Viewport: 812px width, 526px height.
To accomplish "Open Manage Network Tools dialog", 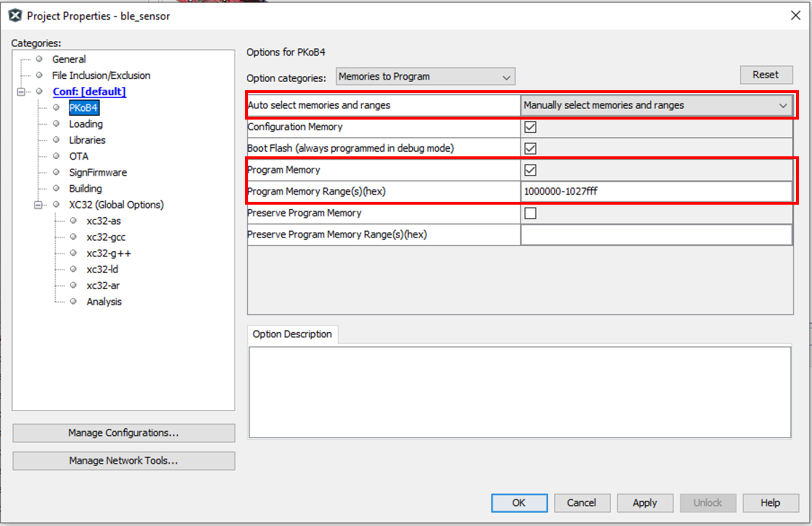I will [x=124, y=460].
